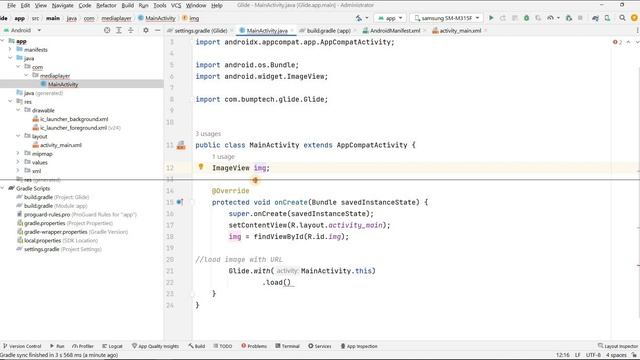Select proguard-rules.pro file
The image size is (640, 360).
click(x=47, y=214)
